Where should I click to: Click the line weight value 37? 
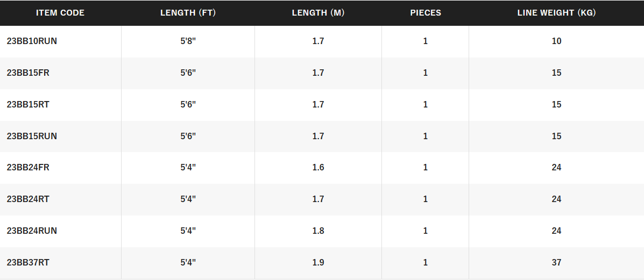pyautogui.click(x=556, y=263)
